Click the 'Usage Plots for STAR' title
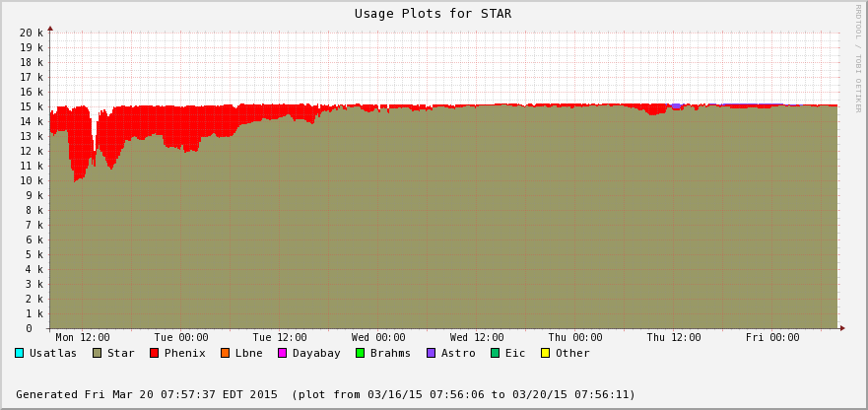This screenshot has width=868, height=410. 434,13
